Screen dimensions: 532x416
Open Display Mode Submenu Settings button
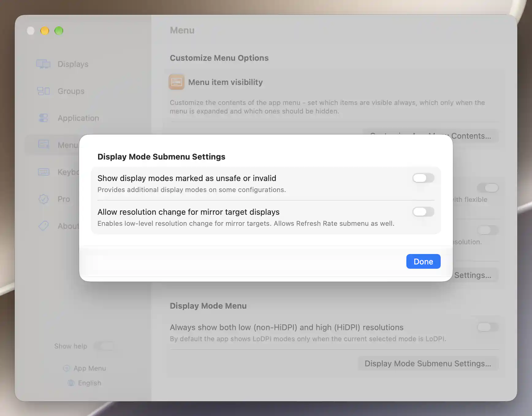(428, 364)
